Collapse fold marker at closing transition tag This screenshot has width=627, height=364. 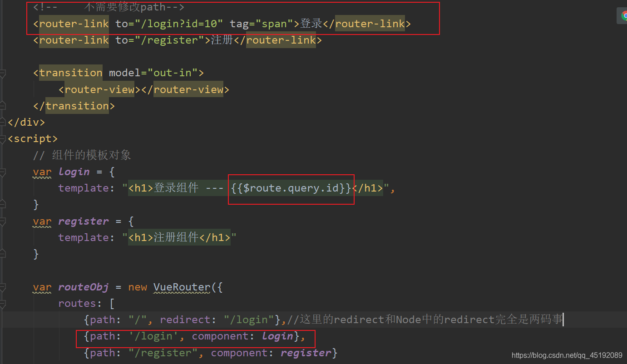(x=3, y=106)
